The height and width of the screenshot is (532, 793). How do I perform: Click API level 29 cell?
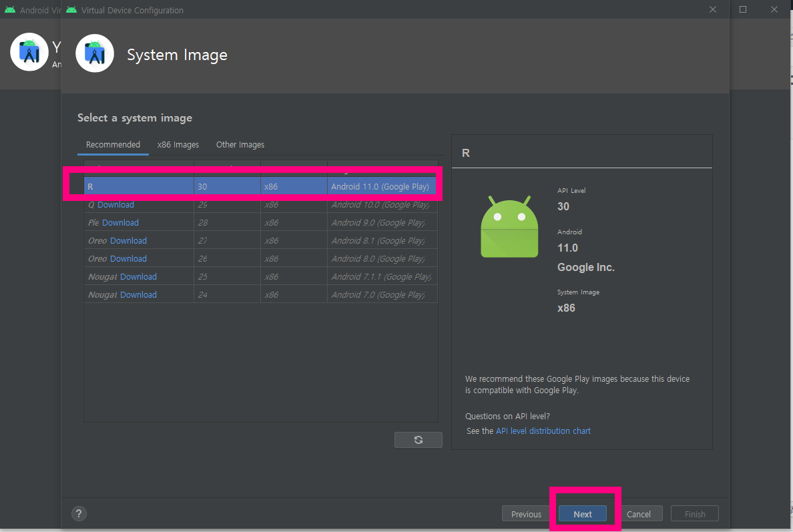click(x=227, y=205)
